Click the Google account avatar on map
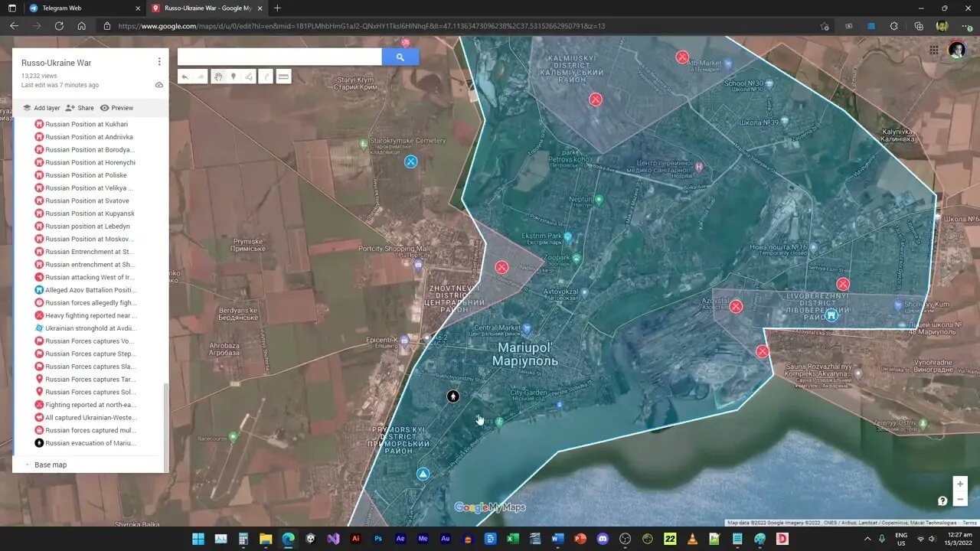The height and width of the screenshot is (551, 980). coord(956,50)
